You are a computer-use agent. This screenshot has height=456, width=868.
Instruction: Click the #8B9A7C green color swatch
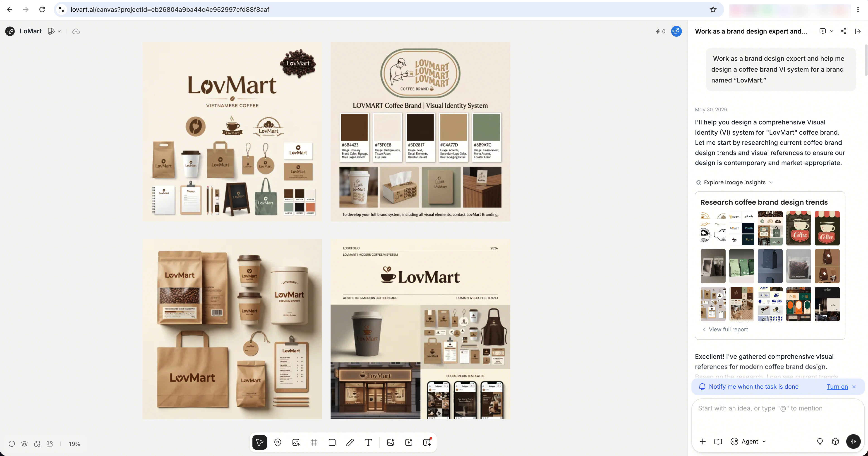coord(486,127)
